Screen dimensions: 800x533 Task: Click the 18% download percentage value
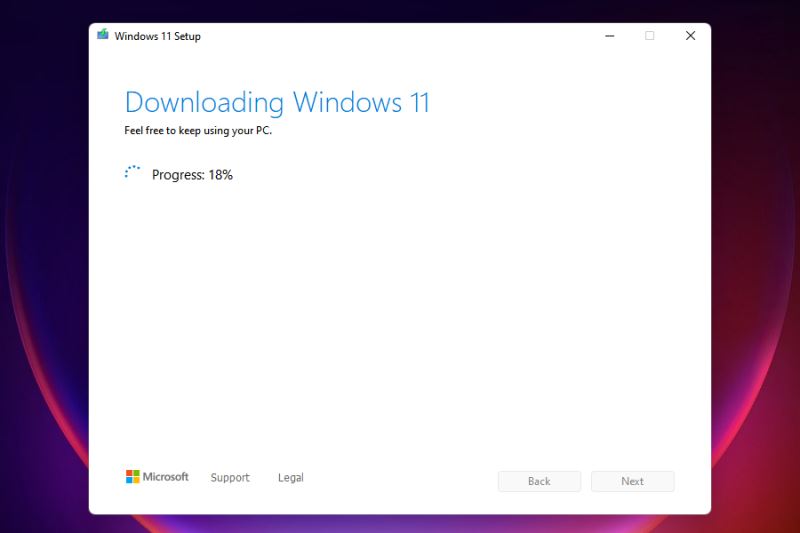[x=220, y=175]
